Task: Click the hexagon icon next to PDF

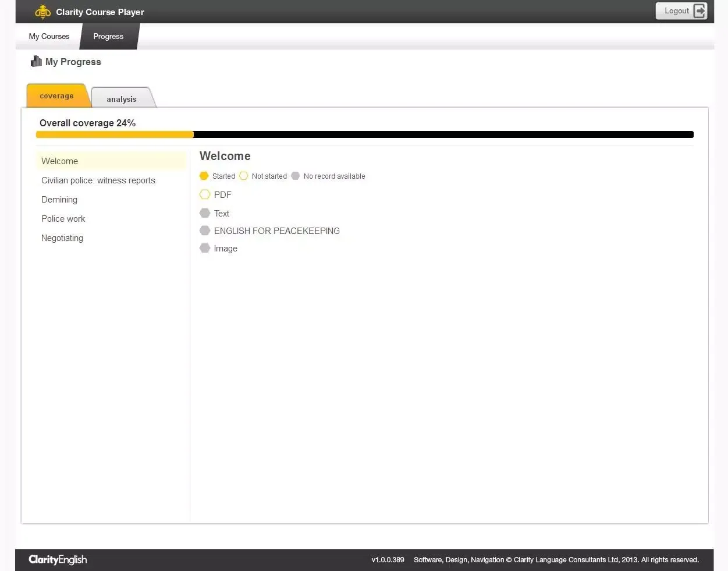Action: 205,194
